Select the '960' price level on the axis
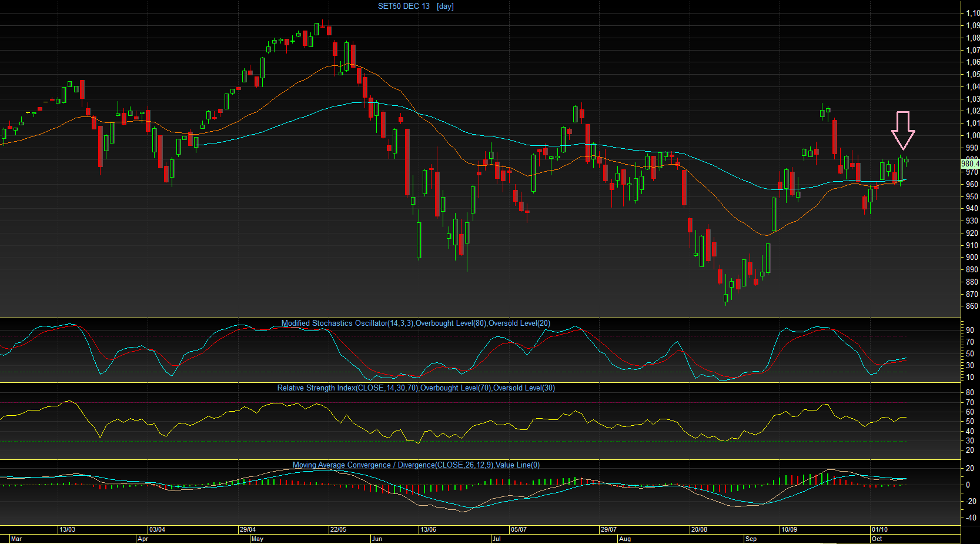980x544 pixels. tap(972, 184)
